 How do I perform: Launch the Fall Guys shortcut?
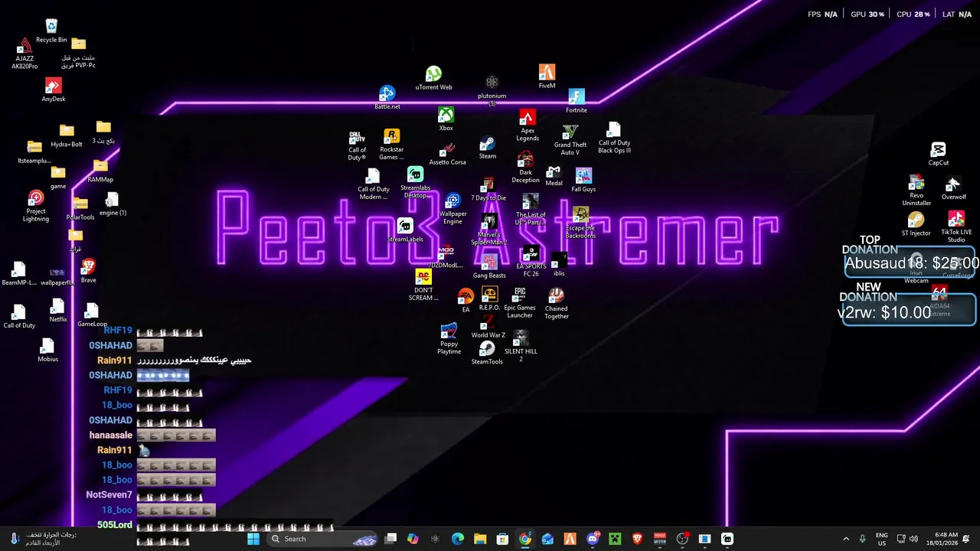point(583,181)
